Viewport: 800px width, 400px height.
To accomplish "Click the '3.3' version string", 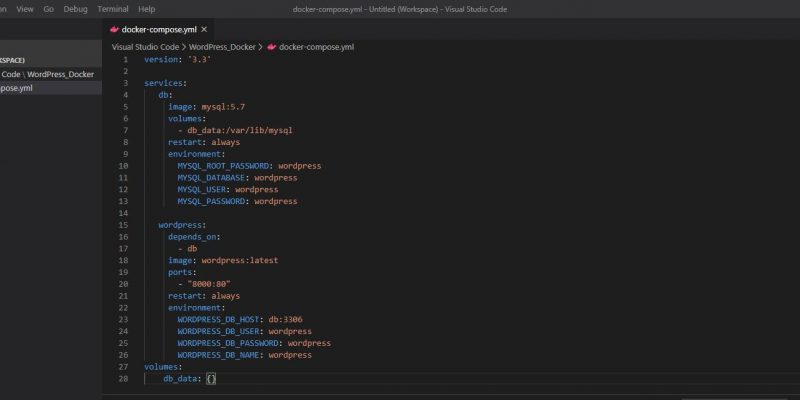I will tap(199, 60).
